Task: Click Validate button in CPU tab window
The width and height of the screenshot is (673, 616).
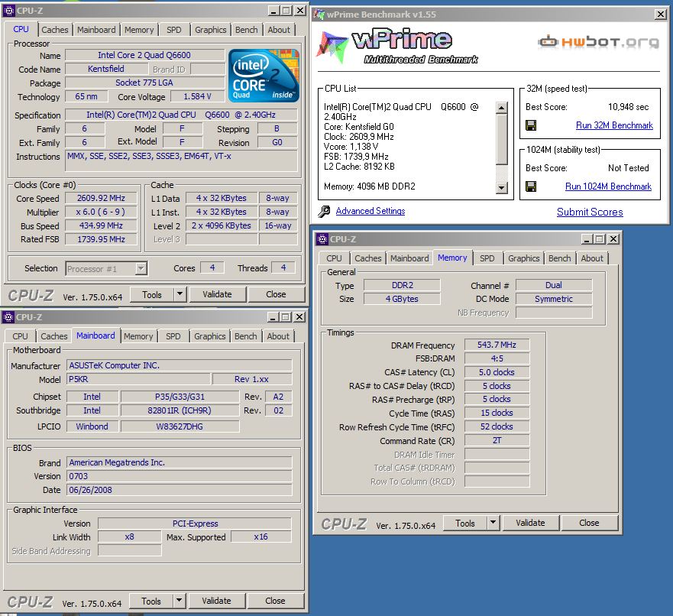Action: click(x=217, y=294)
